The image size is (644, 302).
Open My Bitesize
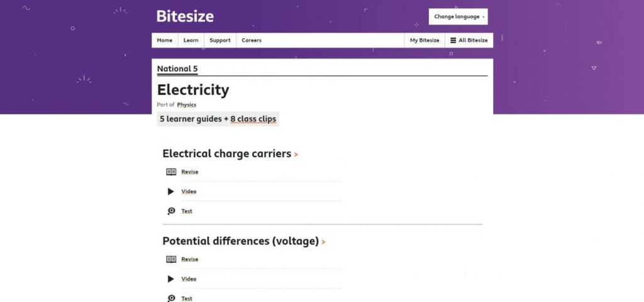coord(425,40)
